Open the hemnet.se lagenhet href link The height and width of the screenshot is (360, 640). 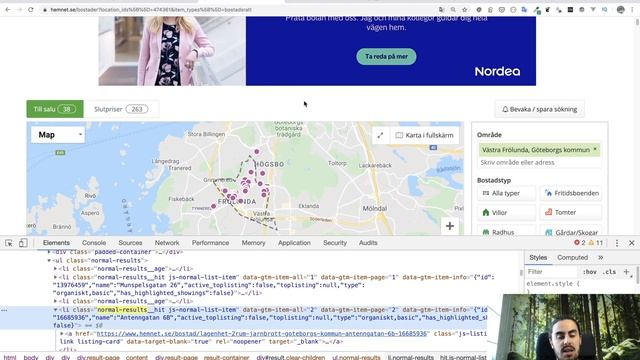pyautogui.click(x=262, y=334)
